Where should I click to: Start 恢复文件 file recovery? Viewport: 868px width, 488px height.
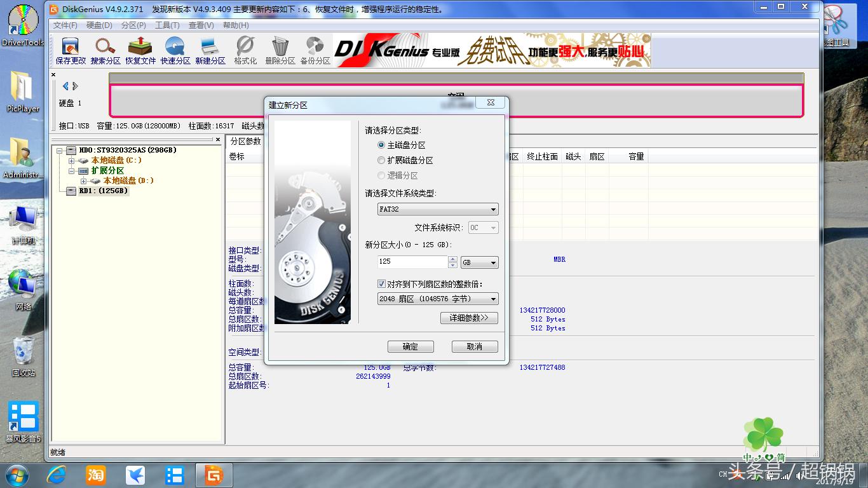point(139,50)
